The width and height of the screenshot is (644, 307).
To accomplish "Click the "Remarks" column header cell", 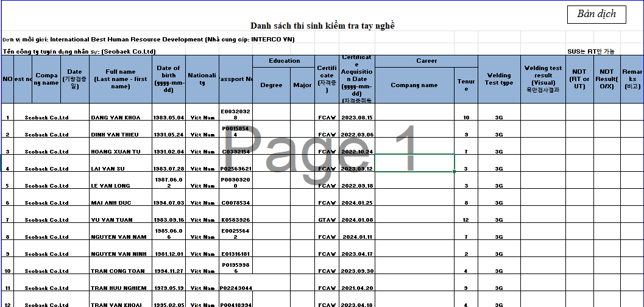I will [632, 79].
